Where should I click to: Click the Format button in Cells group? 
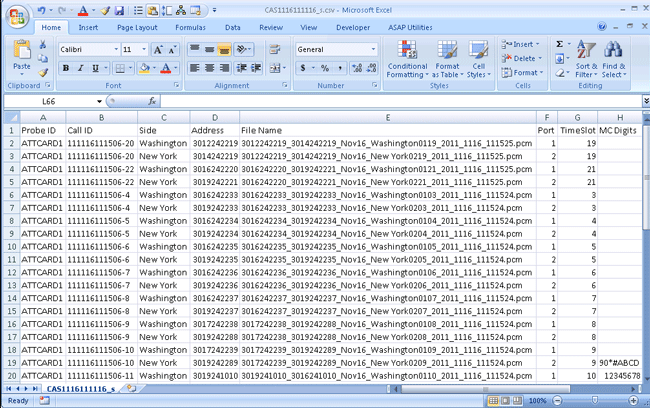(x=522, y=73)
